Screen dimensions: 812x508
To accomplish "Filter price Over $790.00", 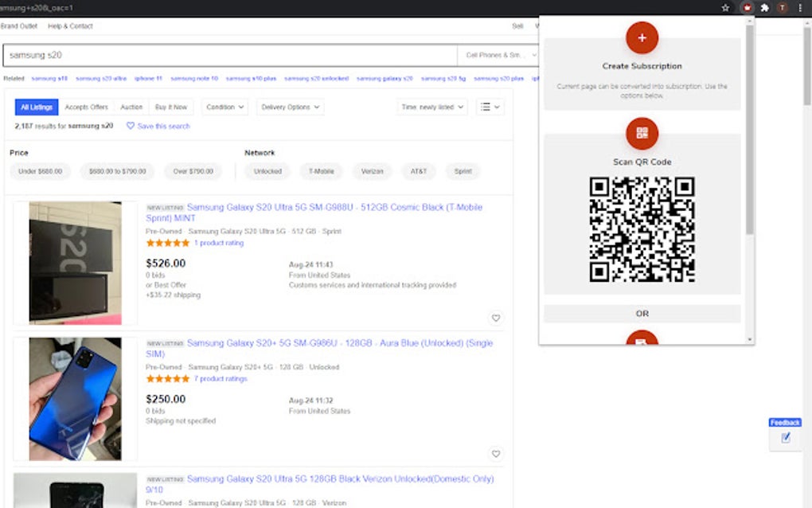I will [193, 171].
